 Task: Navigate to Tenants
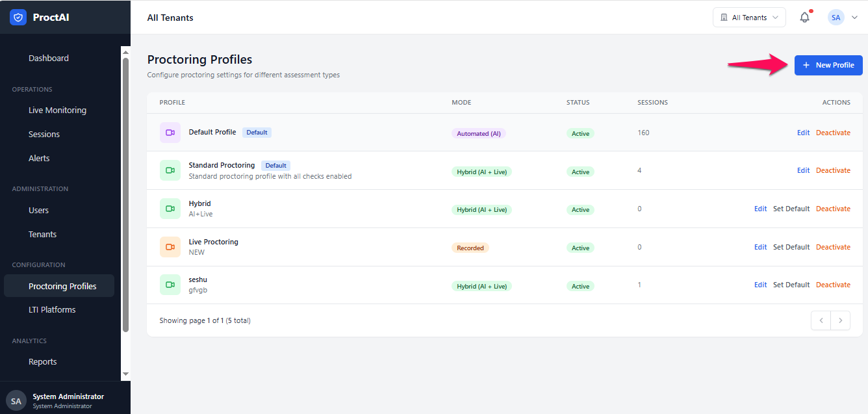tap(42, 234)
